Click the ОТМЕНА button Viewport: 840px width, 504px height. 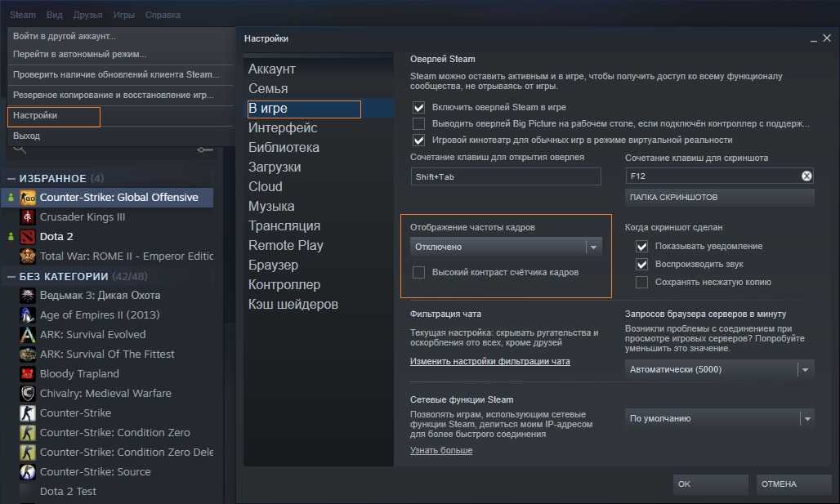click(x=794, y=484)
